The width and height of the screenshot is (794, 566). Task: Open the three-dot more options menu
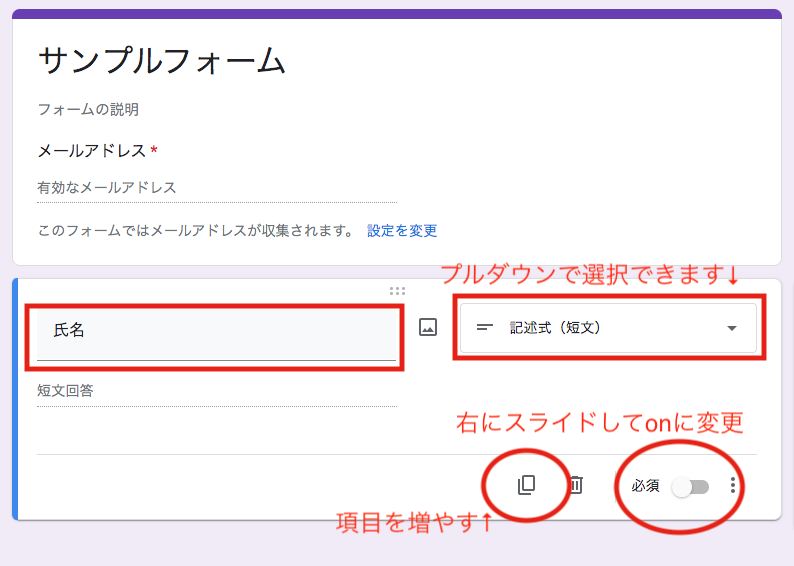pyautogui.click(x=733, y=485)
